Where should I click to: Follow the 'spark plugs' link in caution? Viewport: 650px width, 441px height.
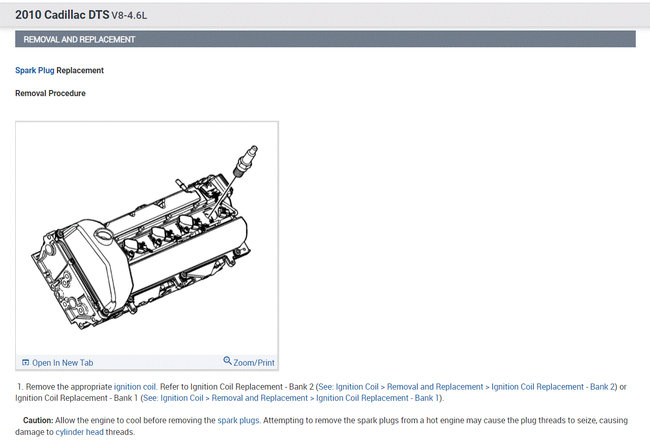click(x=238, y=420)
